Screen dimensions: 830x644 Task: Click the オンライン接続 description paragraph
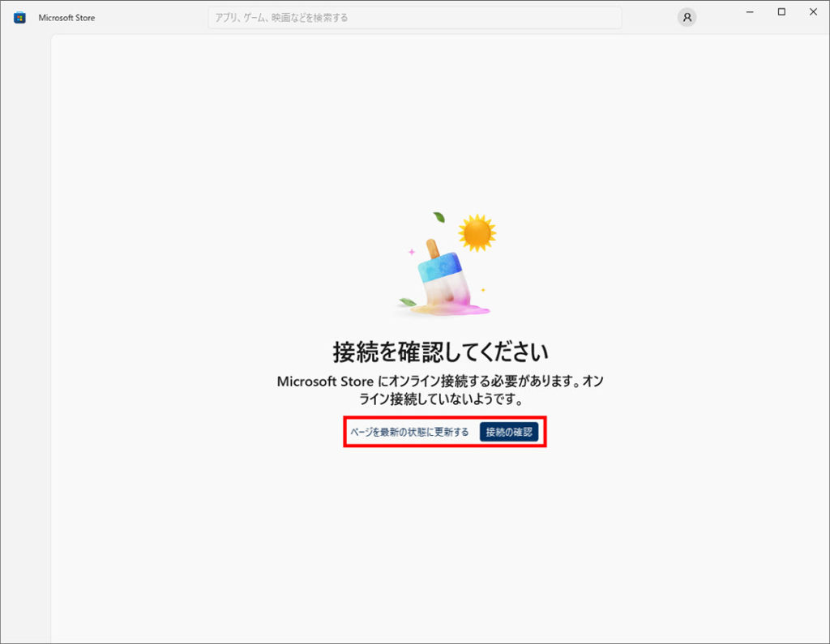tap(440, 390)
